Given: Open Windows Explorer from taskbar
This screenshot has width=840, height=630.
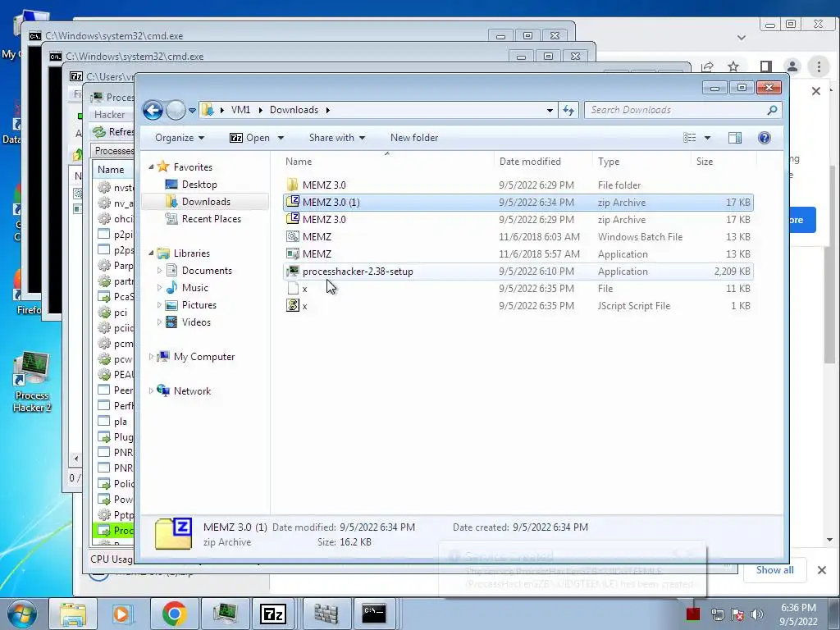Looking at the screenshot, I should click(x=73, y=614).
